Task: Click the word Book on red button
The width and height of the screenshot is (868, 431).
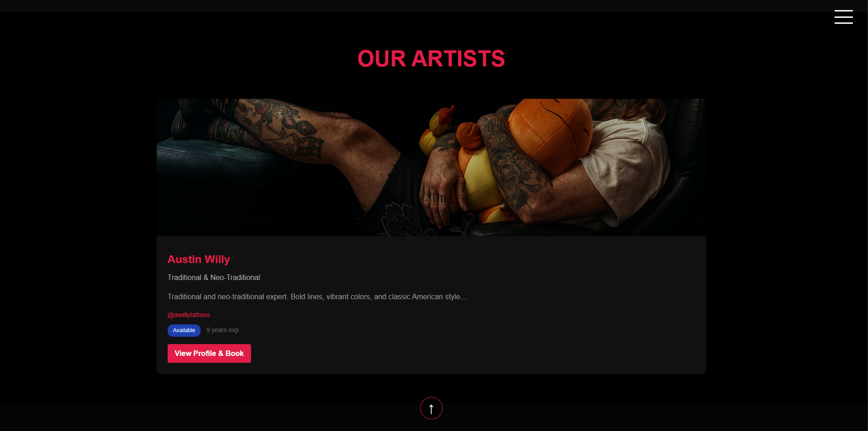Action: tap(235, 353)
